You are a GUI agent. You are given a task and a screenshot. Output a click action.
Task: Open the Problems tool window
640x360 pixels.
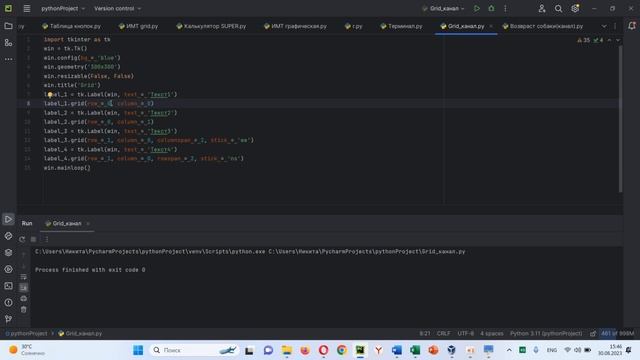tap(8, 302)
